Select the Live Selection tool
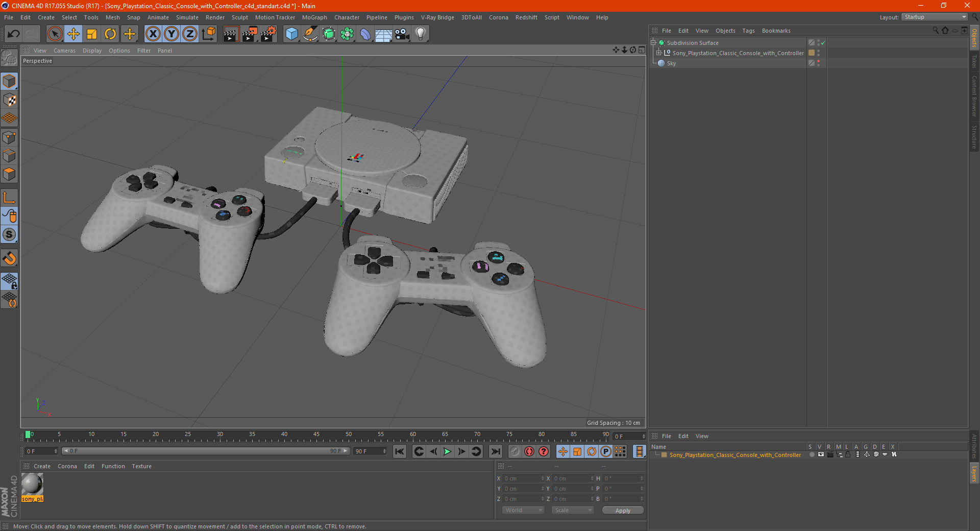The image size is (980, 531). click(55, 34)
